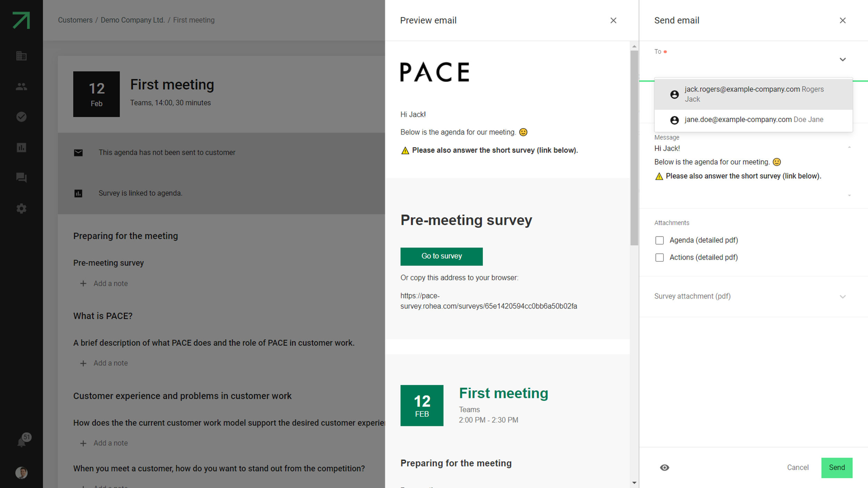The height and width of the screenshot is (488, 868).
Task: Check the Actions (detailed pdf) attachment box
Action: [x=659, y=258]
